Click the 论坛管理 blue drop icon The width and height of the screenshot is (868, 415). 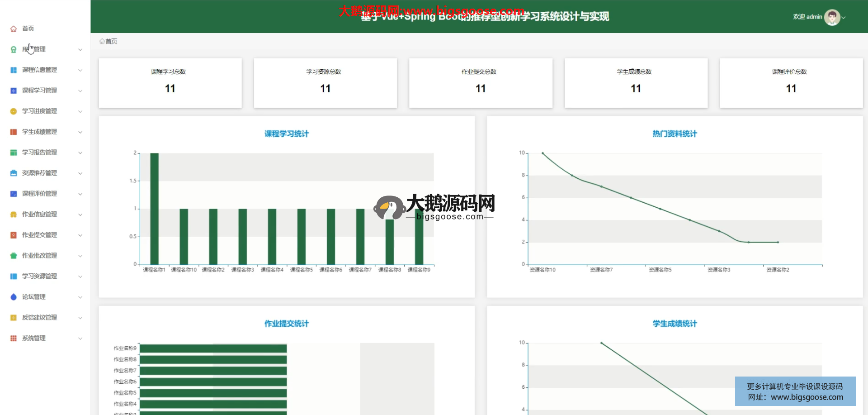click(x=14, y=297)
